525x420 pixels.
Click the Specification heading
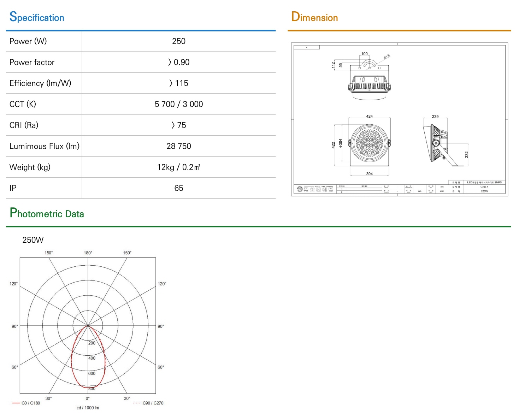point(37,17)
